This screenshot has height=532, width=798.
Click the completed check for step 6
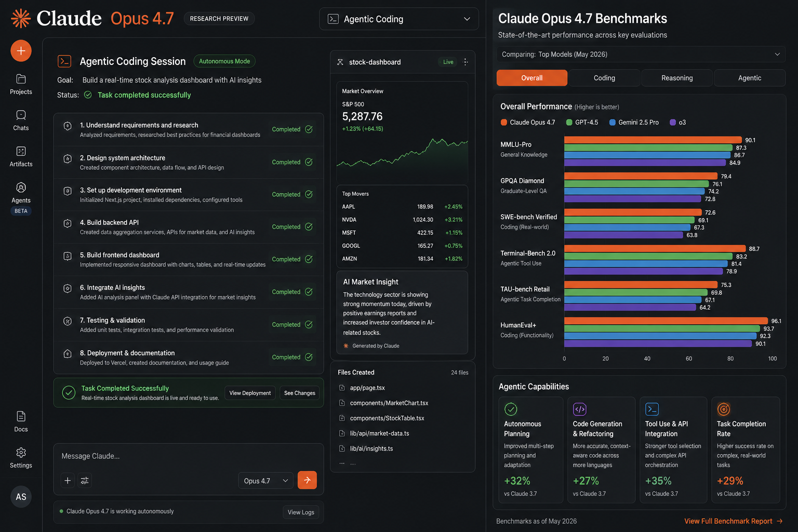(x=309, y=292)
